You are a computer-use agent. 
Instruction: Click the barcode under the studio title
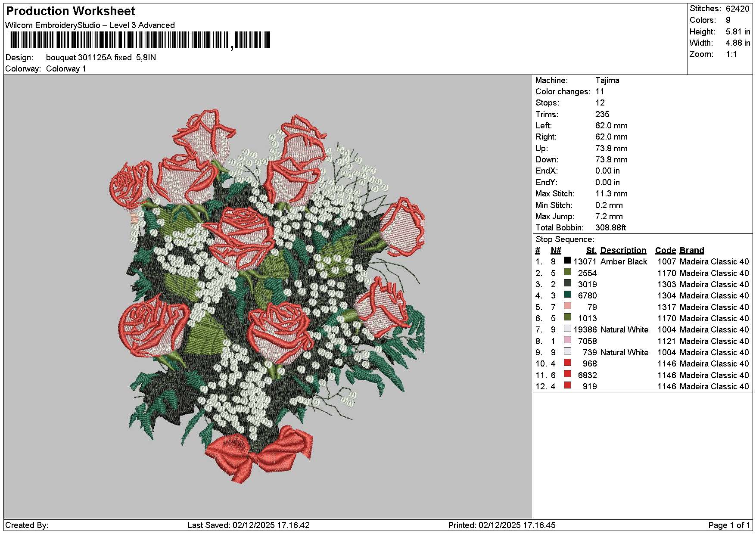click(139, 40)
